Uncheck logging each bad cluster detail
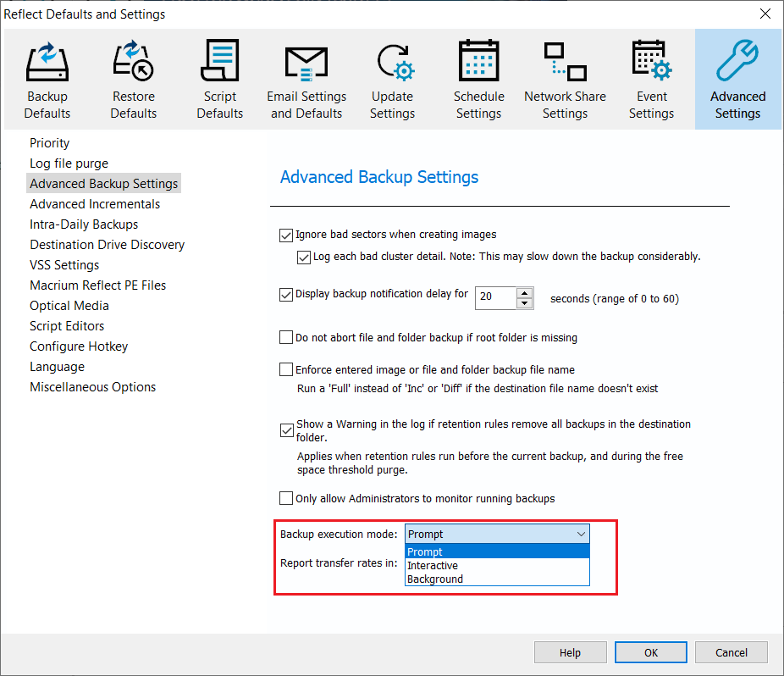Viewport: 784px width, 676px height. coord(303,257)
